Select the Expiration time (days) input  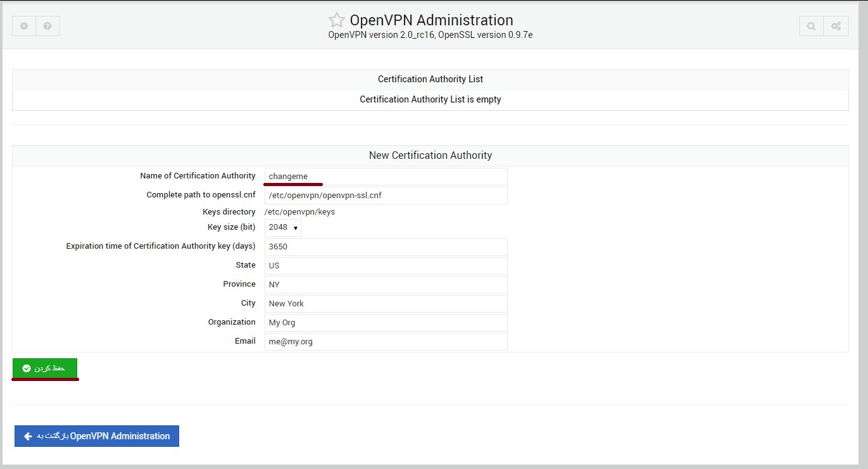pos(386,247)
